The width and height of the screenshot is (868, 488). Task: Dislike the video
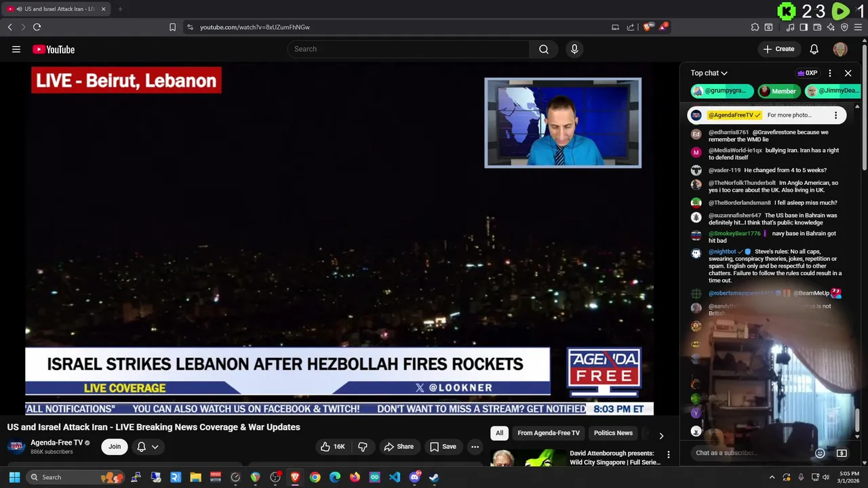point(363,447)
